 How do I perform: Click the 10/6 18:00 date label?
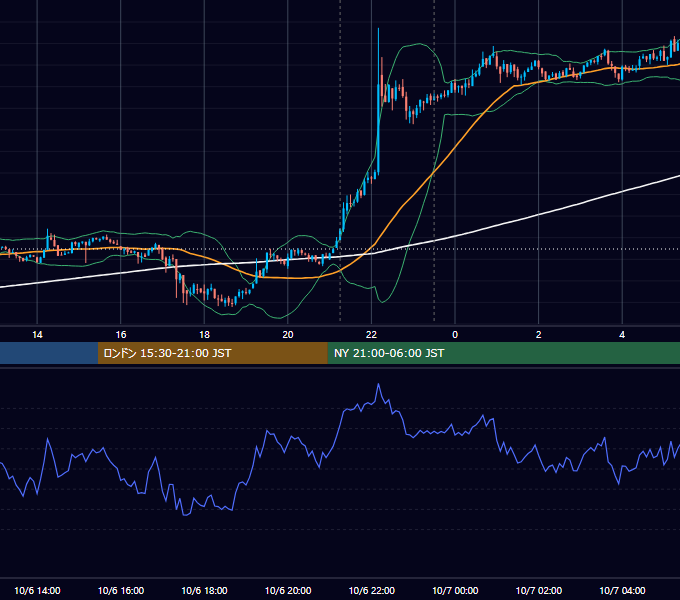pyautogui.click(x=204, y=590)
